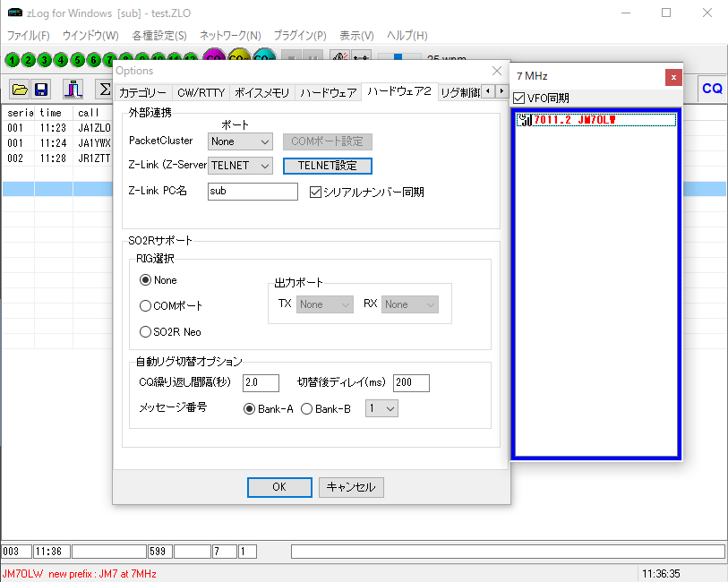Viewport: 728px width, 582px height.
Task: Select None under RIG選択
Action: pos(158,280)
